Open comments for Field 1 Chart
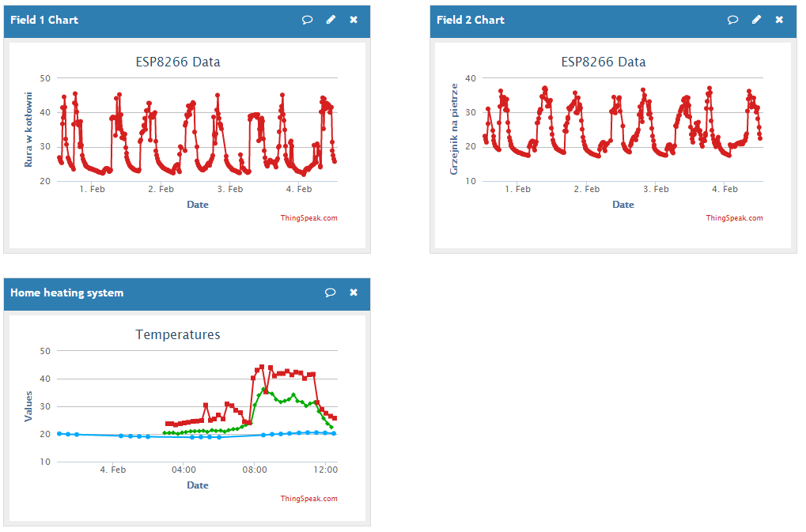This screenshot has width=806, height=532. 308,20
